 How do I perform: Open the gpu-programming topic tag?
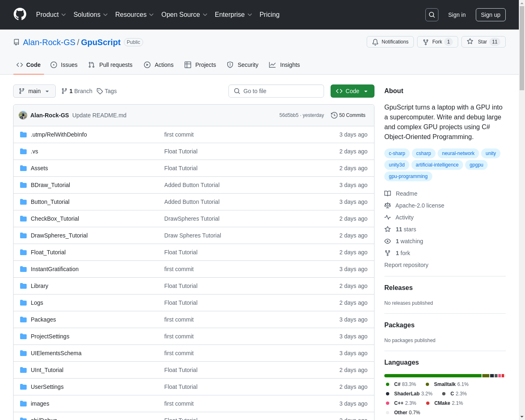408,176
